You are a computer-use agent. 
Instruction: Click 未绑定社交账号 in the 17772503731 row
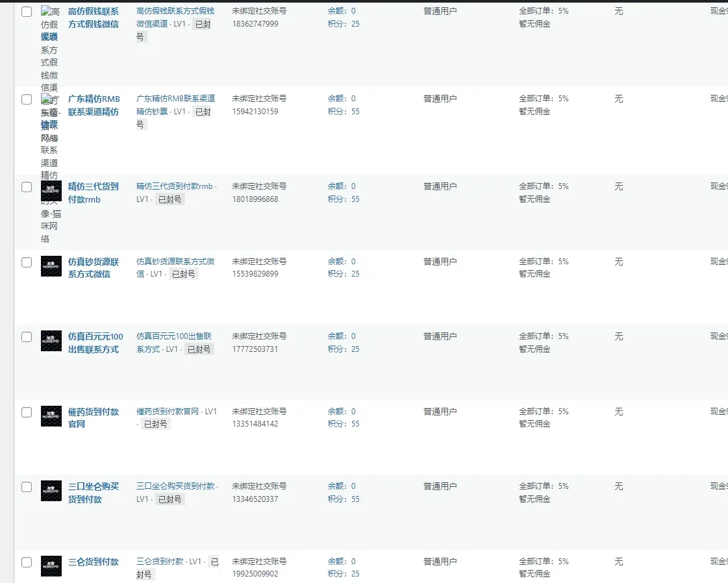[x=260, y=336]
